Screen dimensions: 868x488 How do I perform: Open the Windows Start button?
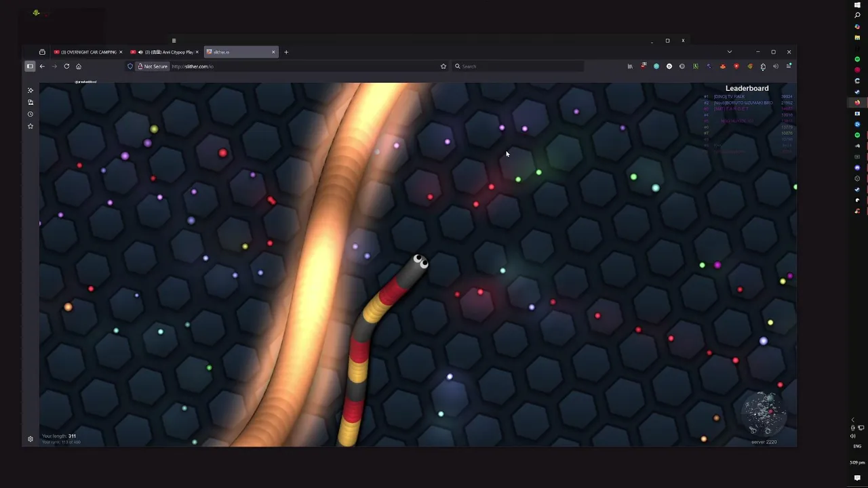point(857,5)
